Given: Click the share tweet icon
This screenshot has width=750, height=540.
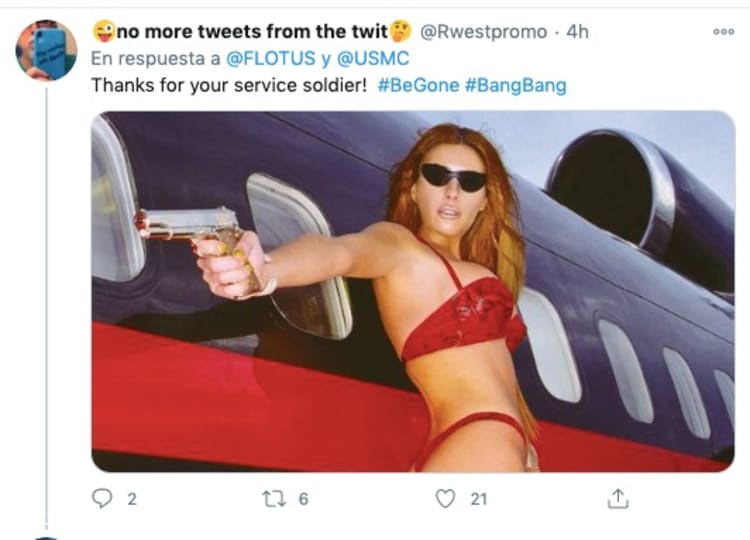Looking at the screenshot, I should coord(619,497).
